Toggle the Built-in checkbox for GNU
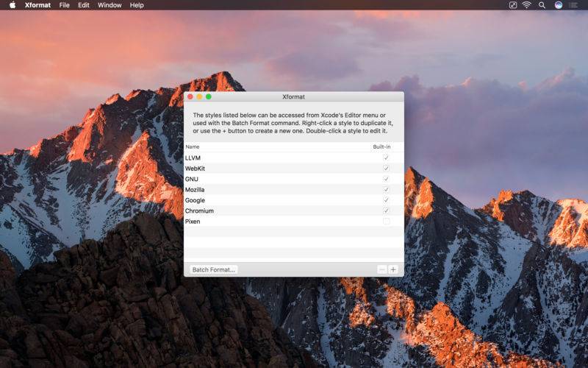Image resolution: width=588 pixels, height=368 pixels. point(386,179)
